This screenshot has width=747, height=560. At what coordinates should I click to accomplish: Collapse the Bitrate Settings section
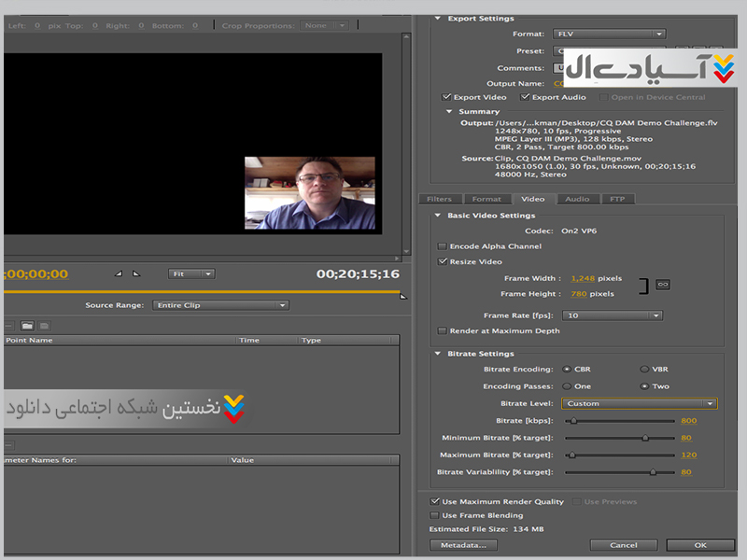[439, 354]
